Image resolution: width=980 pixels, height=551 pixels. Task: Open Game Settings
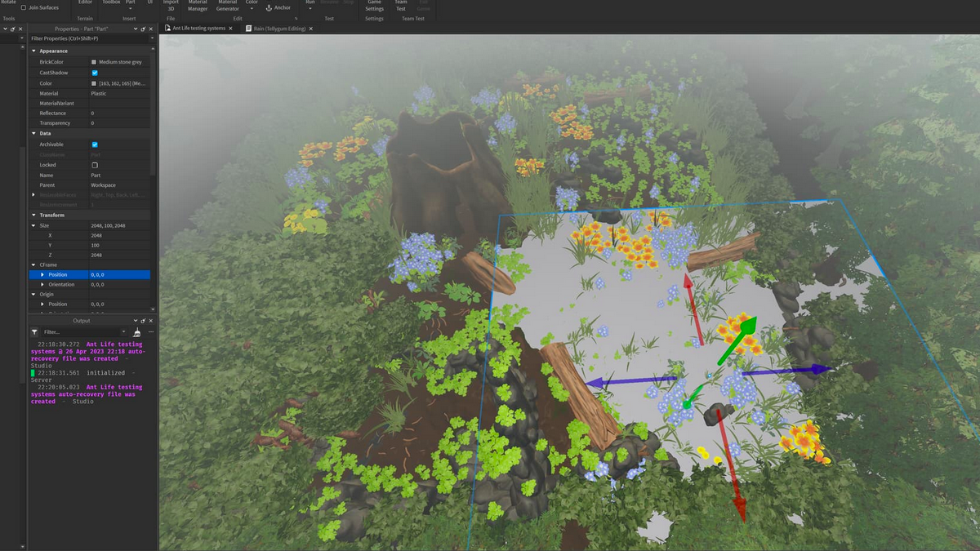tap(374, 7)
